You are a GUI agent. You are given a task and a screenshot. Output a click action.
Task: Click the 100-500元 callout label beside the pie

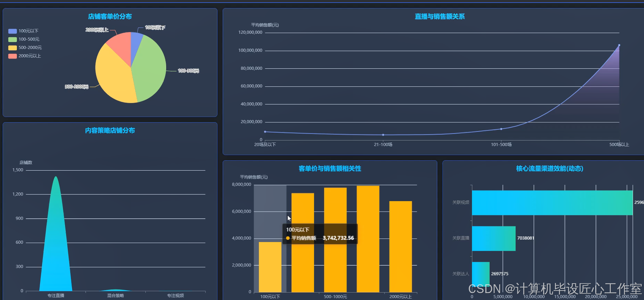[x=188, y=71]
